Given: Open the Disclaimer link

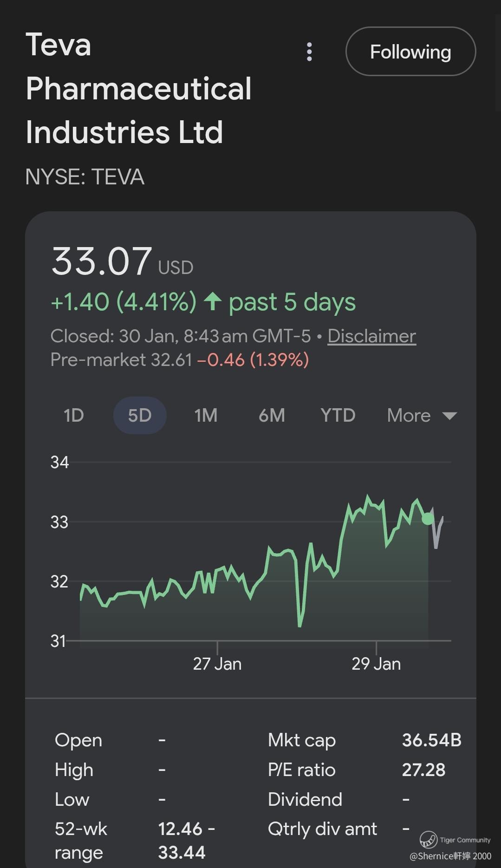Looking at the screenshot, I should (371, 336).
